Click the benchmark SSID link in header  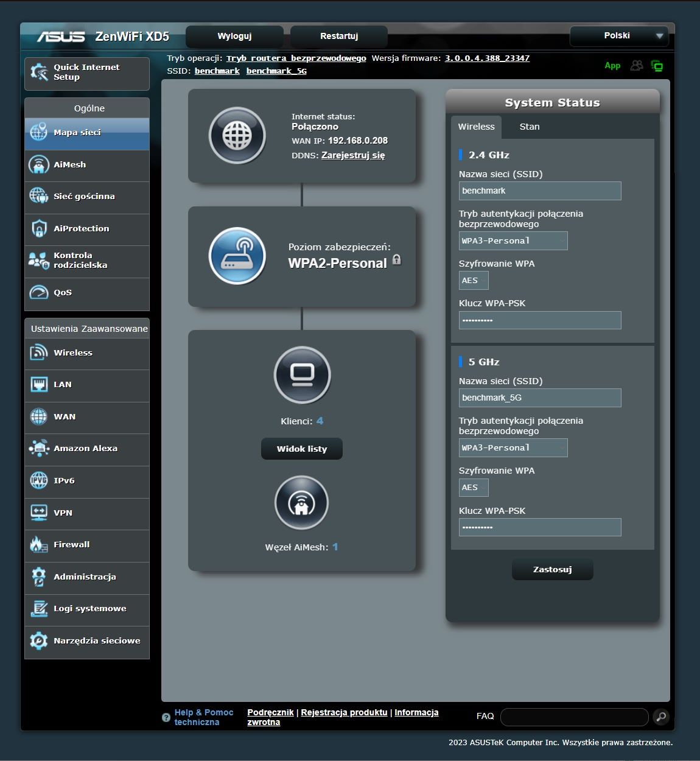[217, 71]
